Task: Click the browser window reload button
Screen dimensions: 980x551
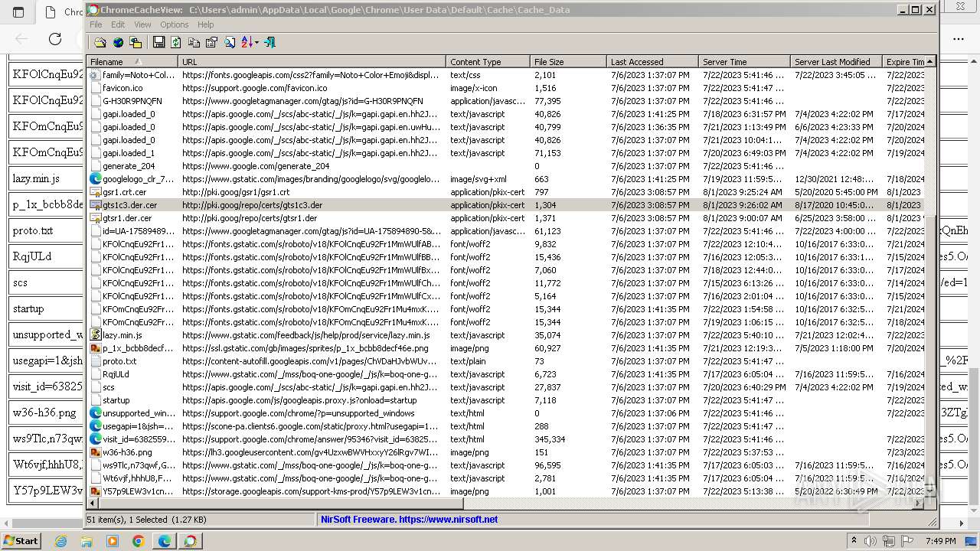Action: click(x=55, y=39)
